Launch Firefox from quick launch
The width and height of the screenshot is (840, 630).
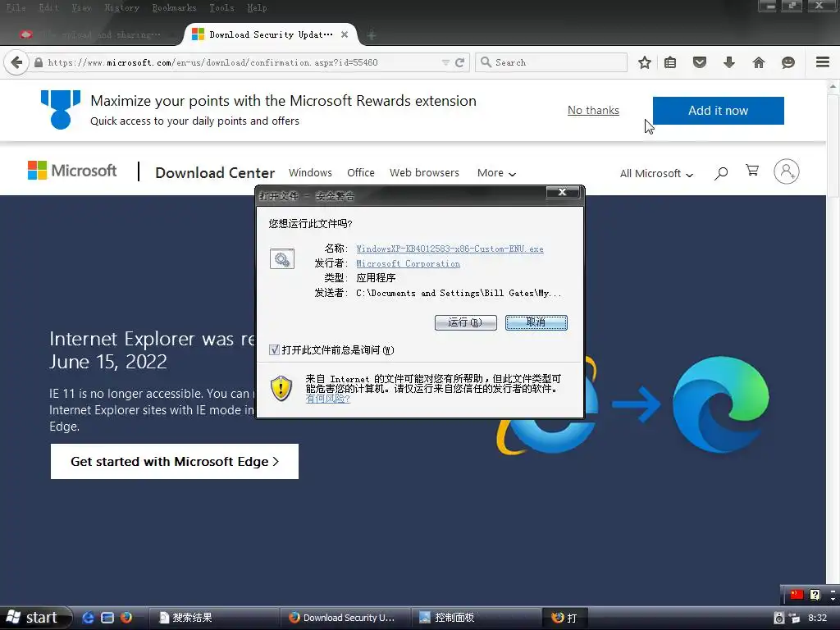tap(126, 617)
